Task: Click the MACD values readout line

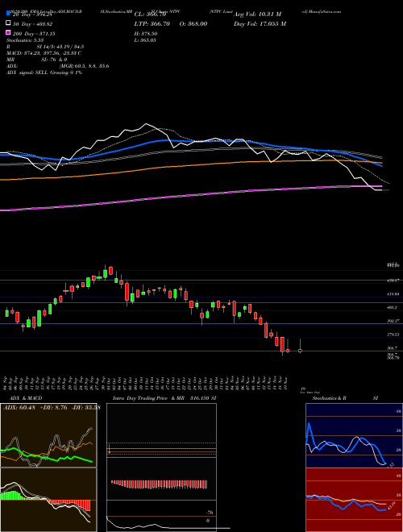Action: coord(44,53)
